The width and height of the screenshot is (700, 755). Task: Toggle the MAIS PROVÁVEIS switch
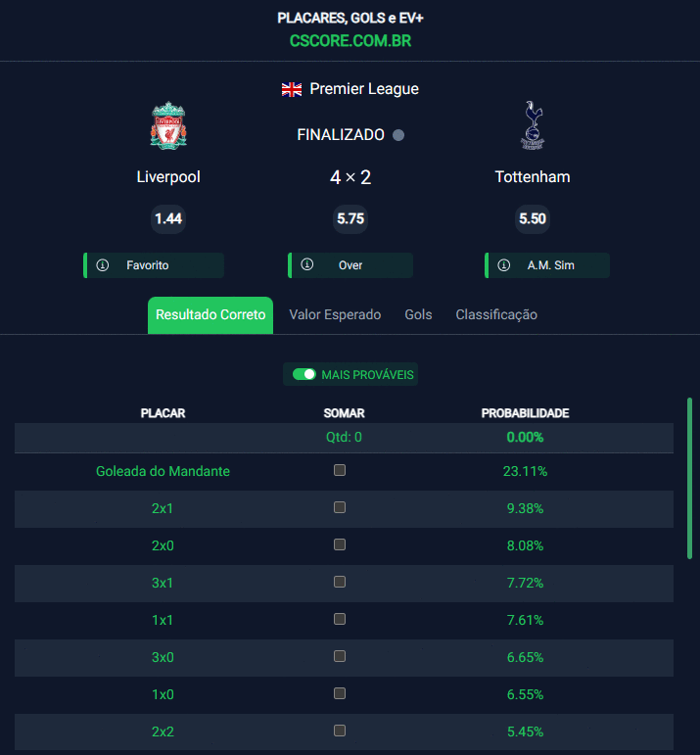[x=304, y=374]
